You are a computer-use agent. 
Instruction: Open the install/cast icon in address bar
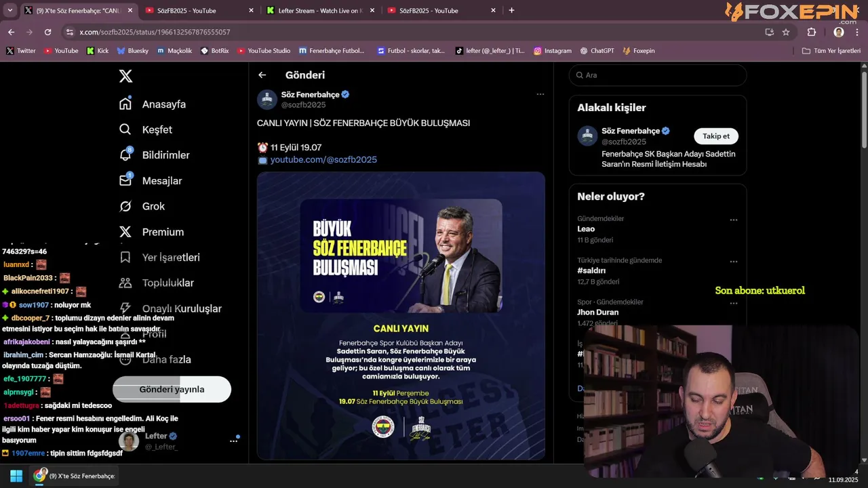pyautogui.click(x=769, y=32)
